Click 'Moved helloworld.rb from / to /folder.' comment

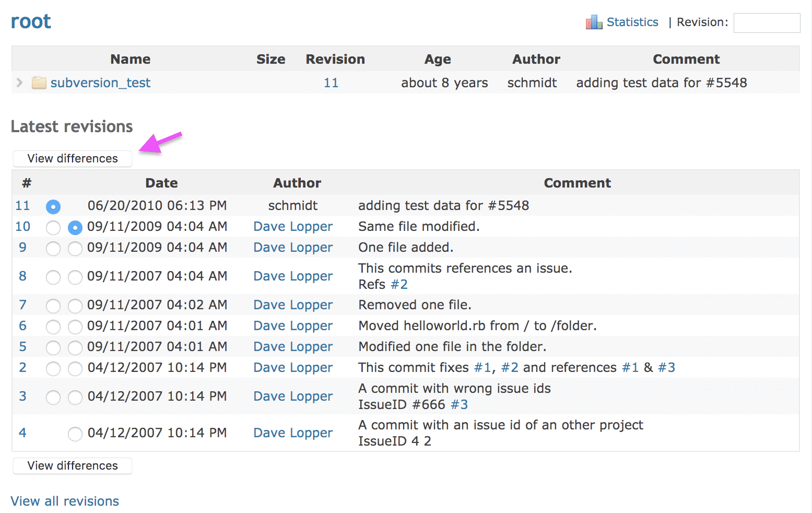[477, 325]
